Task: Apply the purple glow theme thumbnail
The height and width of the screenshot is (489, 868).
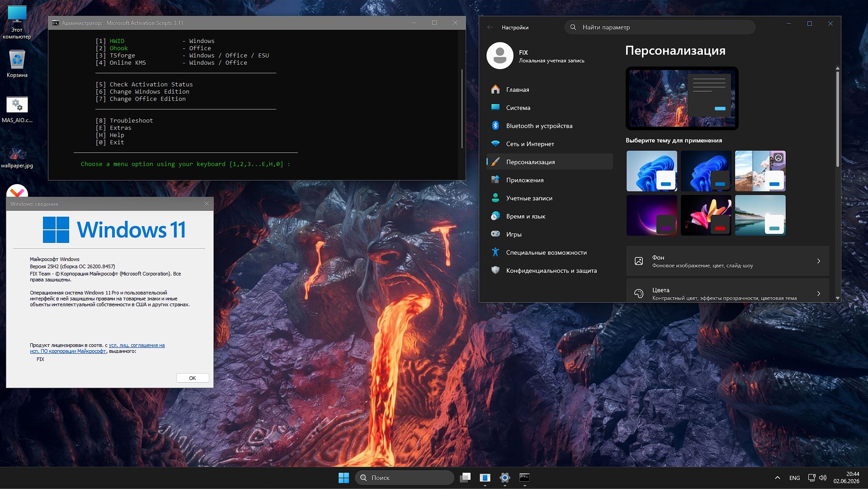Action: point(651,215)
